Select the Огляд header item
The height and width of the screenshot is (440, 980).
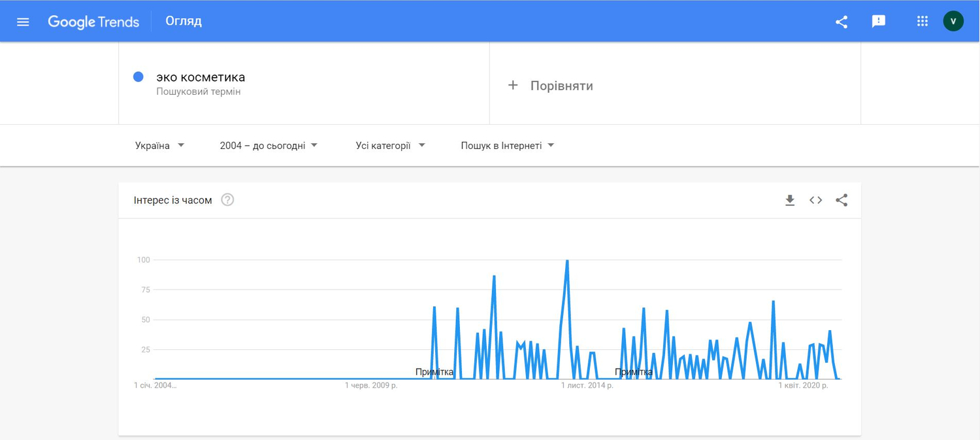click(184, 22)
